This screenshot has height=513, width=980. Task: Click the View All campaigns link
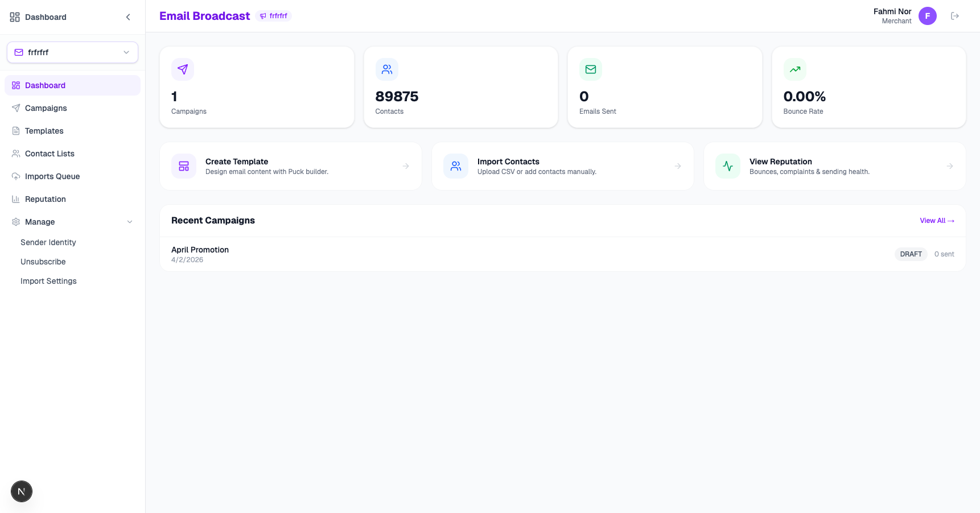point(937,221)
